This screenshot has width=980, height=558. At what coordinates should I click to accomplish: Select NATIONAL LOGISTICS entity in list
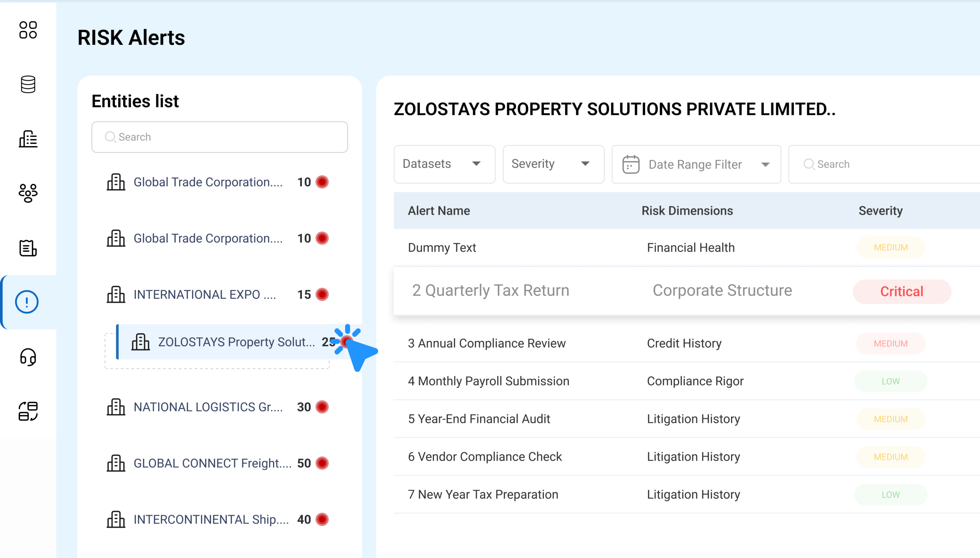pos(208,407)
